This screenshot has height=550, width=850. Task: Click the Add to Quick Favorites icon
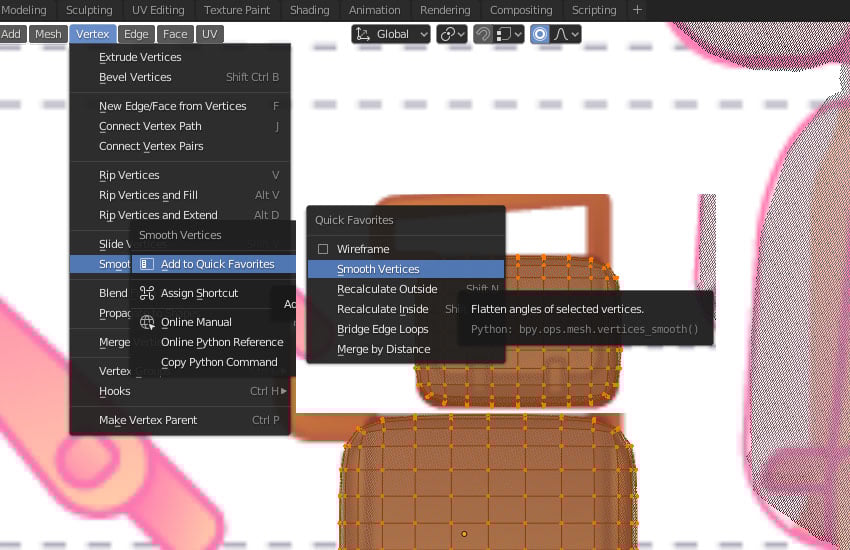click(x=147, y=264)
